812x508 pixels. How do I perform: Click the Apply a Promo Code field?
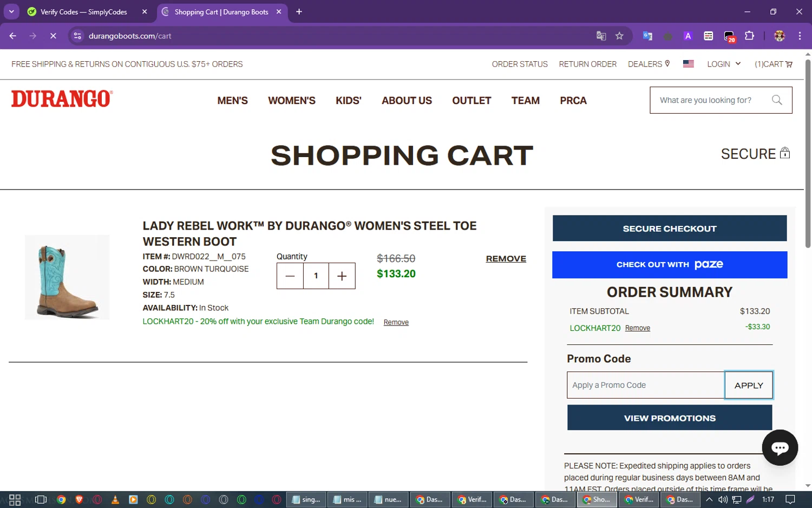click(646, 385)
